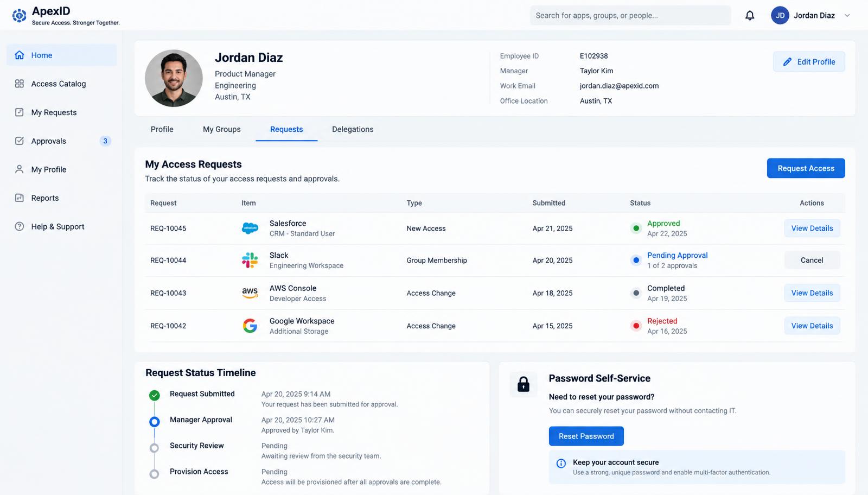Click the My Requests sidebar icon
Screen dimensions: 868x495
(x=20, y=112)
